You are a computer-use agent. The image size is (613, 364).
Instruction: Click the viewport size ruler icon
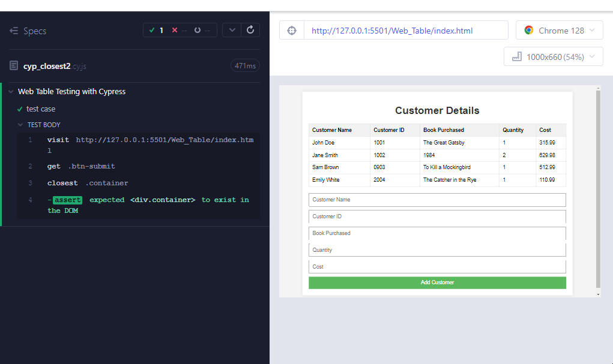(x=516, y=57)
